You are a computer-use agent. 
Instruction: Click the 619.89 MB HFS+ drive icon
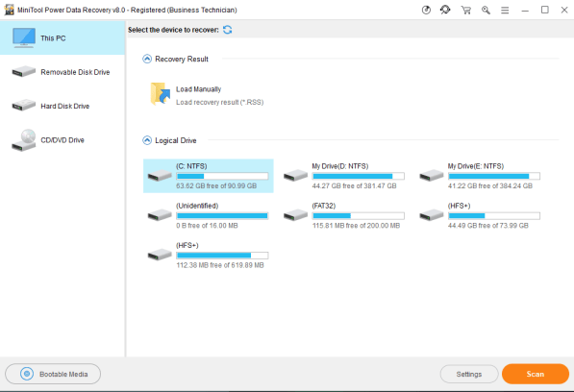[160, 255]
